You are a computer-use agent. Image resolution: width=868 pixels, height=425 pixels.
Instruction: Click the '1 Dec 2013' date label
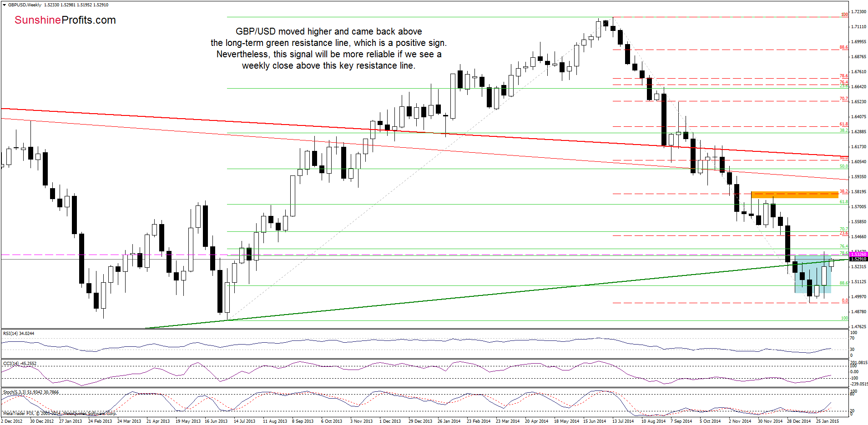click(390, 421)
